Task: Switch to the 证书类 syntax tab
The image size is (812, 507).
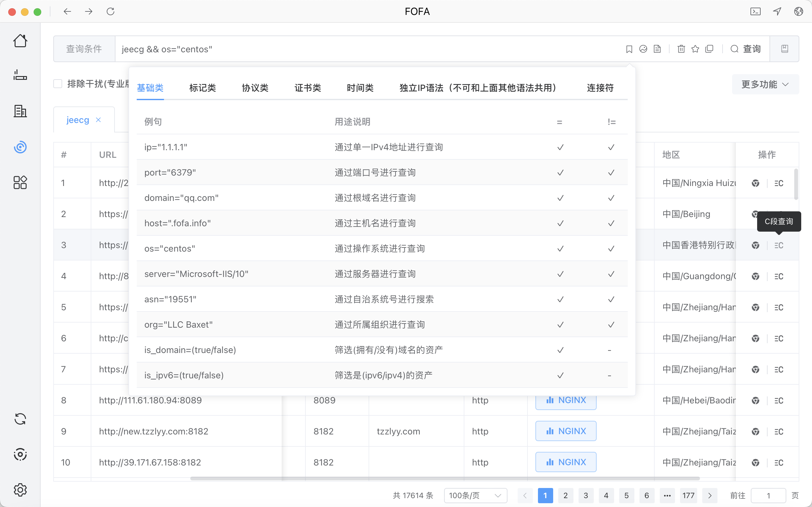Action: point(307,88)
